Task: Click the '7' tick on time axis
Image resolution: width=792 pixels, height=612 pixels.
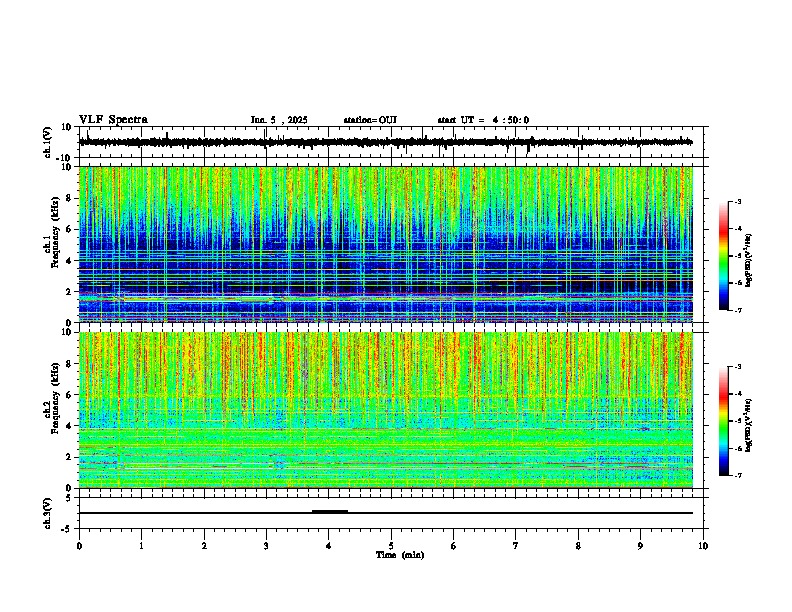Action: [x=516, y=546]
